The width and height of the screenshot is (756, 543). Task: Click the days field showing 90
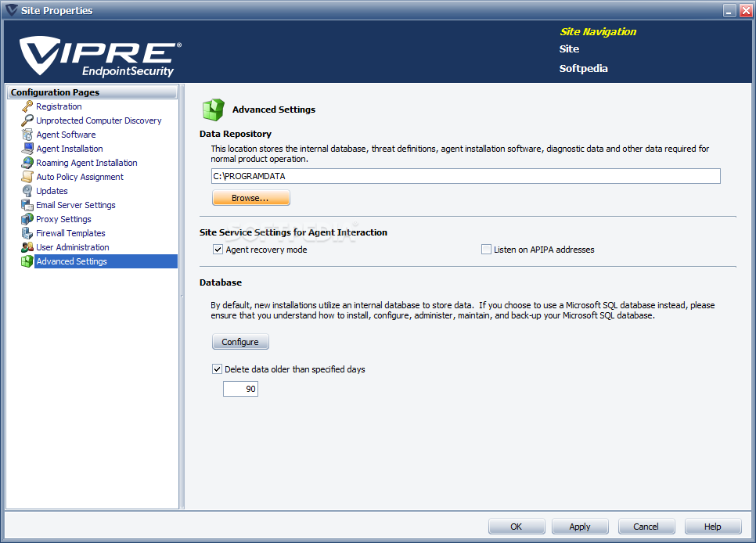click(240, 389)
